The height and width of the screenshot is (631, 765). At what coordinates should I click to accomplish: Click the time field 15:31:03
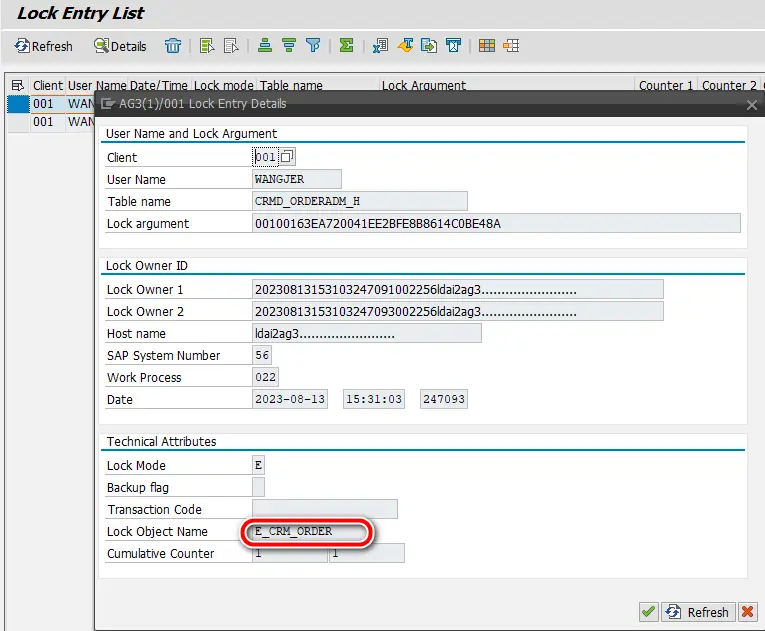point(374,399)
